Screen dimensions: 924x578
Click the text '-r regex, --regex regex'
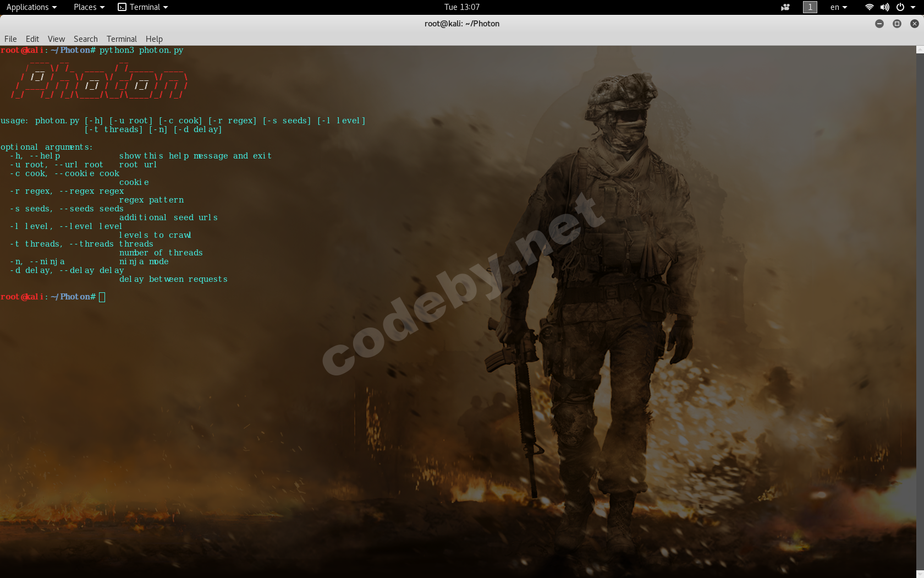(67, 191)
